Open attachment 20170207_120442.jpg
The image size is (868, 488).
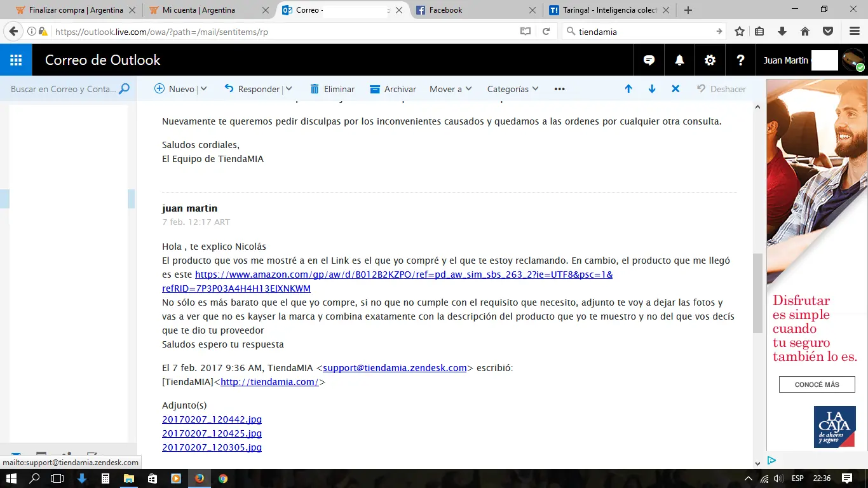(212, 419)
